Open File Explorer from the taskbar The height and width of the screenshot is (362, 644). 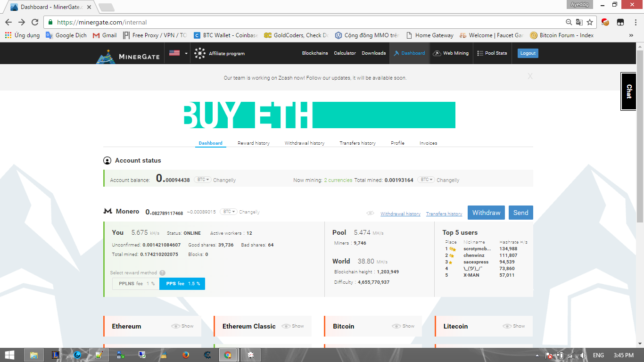pos(34,355)
